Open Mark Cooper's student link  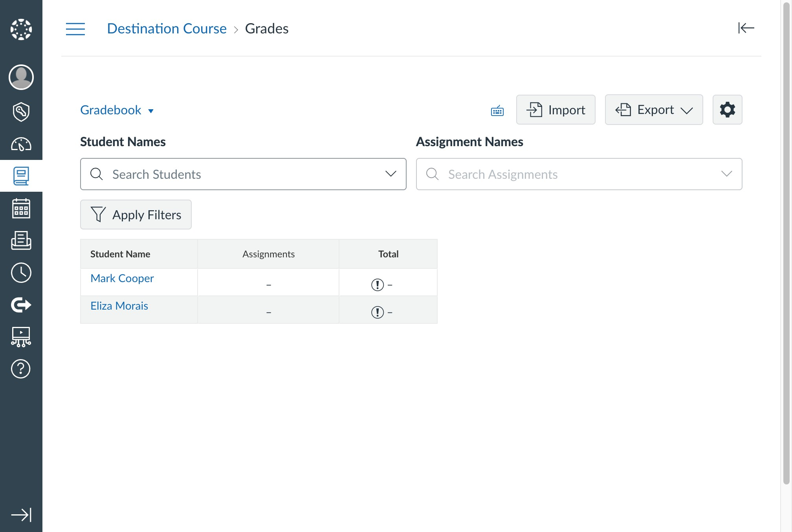122,278
